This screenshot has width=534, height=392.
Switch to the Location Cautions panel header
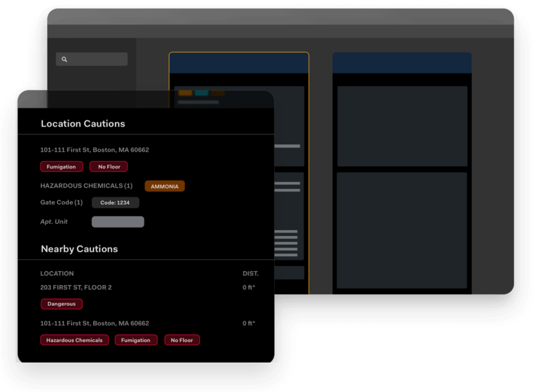pyautogui.click(x=83, y=124)
